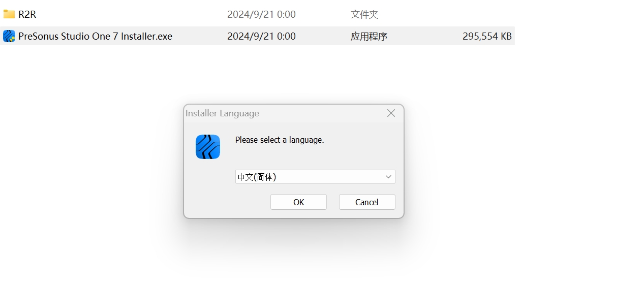Viewport: 644px width, 284px height.
Task: Click the 295,554 KB file size cell
Action: 487,36
